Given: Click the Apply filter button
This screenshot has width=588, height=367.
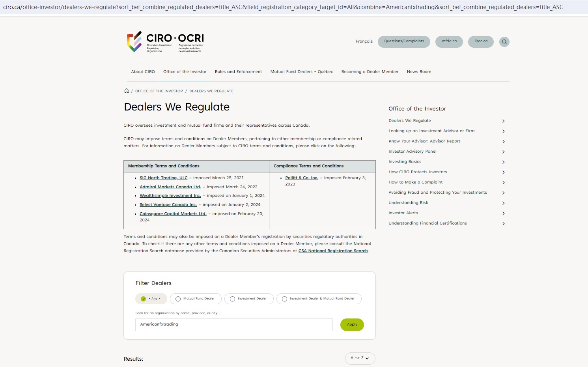Looking at the screenshot, I should click(352, 325).
